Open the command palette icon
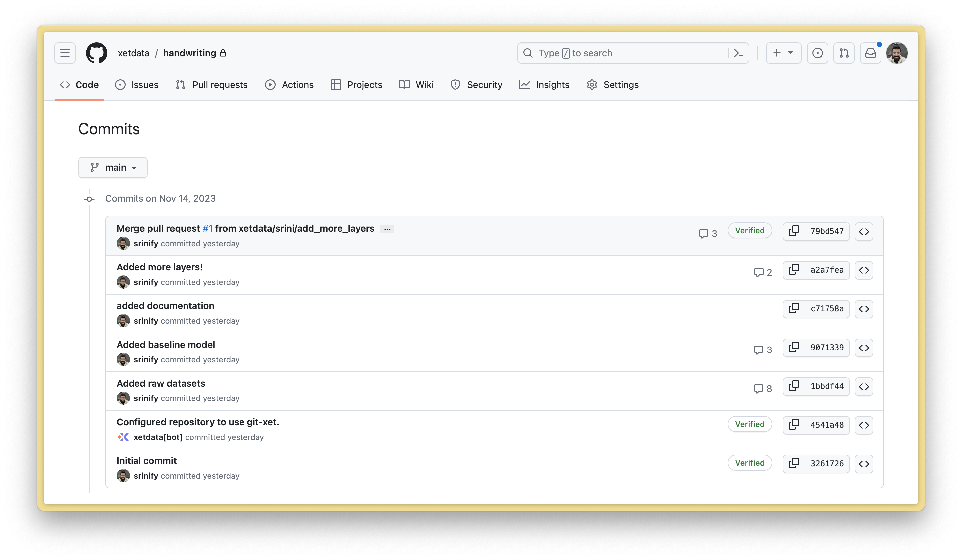The height and width of the screenshot is (560, 962). click(x=739, y=53)
